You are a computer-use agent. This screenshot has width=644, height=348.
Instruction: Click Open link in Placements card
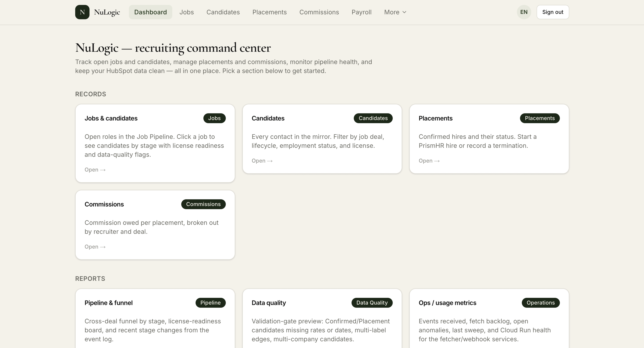click(429, 161)
